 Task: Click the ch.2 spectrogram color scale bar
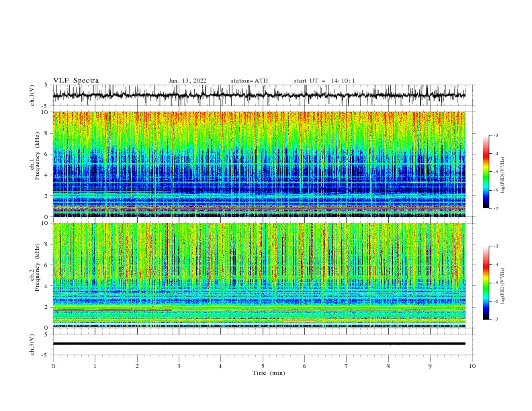tap(486, 283)
